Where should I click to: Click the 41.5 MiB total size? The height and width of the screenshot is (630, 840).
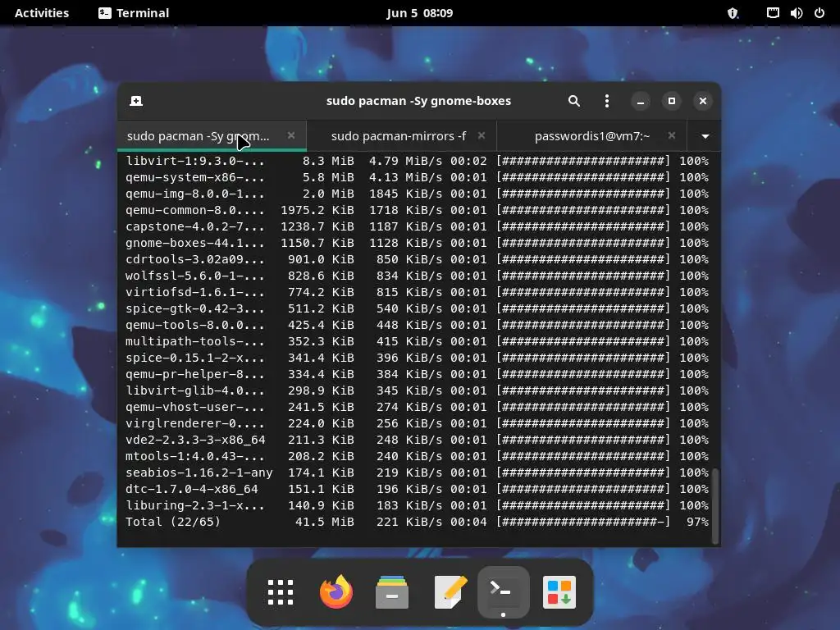point(325,522)
